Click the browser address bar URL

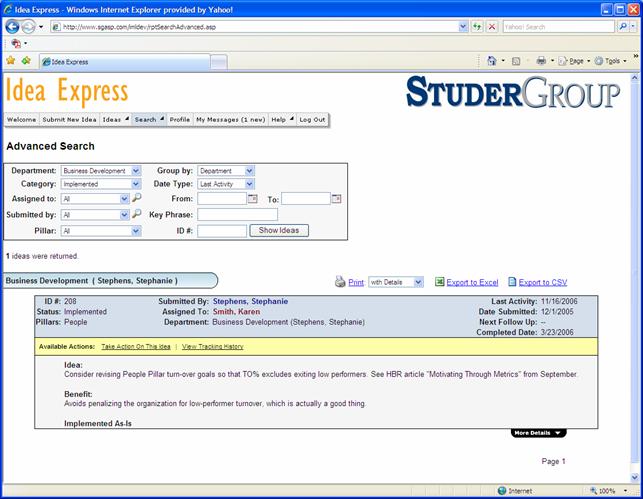254,27
